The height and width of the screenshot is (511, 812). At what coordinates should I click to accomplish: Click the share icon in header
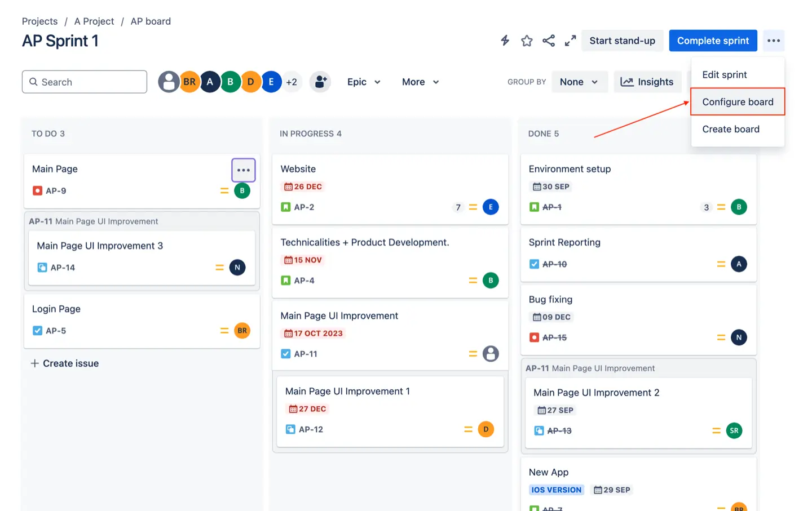coord(548,41)
